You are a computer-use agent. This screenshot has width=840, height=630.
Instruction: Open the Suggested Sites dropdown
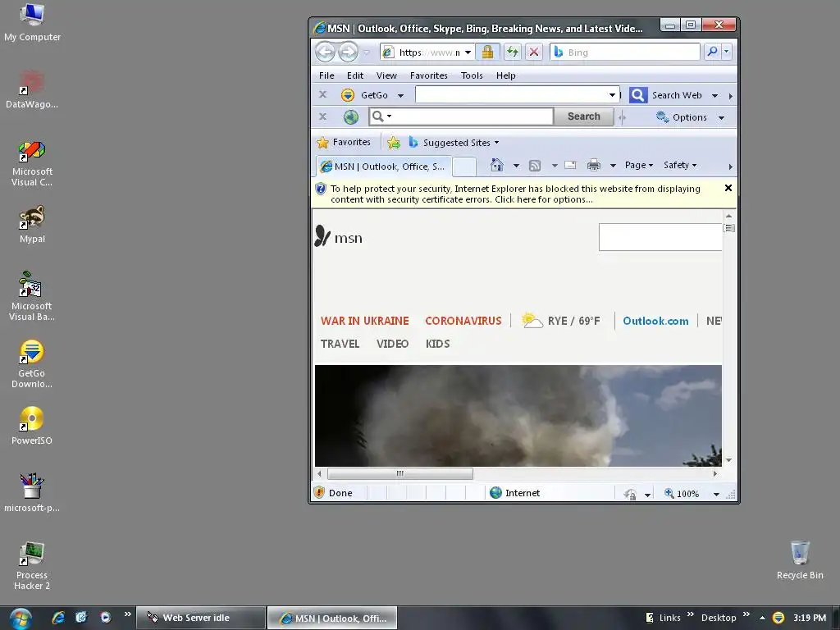tap(496, 143)
